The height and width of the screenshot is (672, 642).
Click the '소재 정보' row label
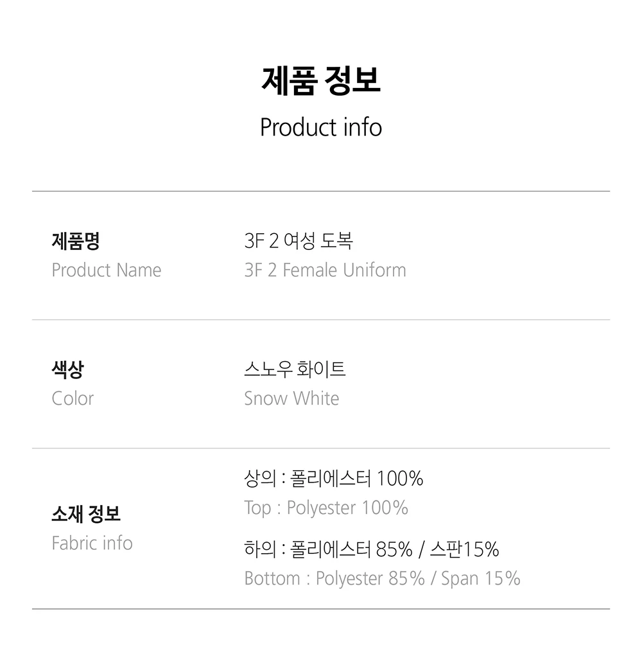[86, 514]
